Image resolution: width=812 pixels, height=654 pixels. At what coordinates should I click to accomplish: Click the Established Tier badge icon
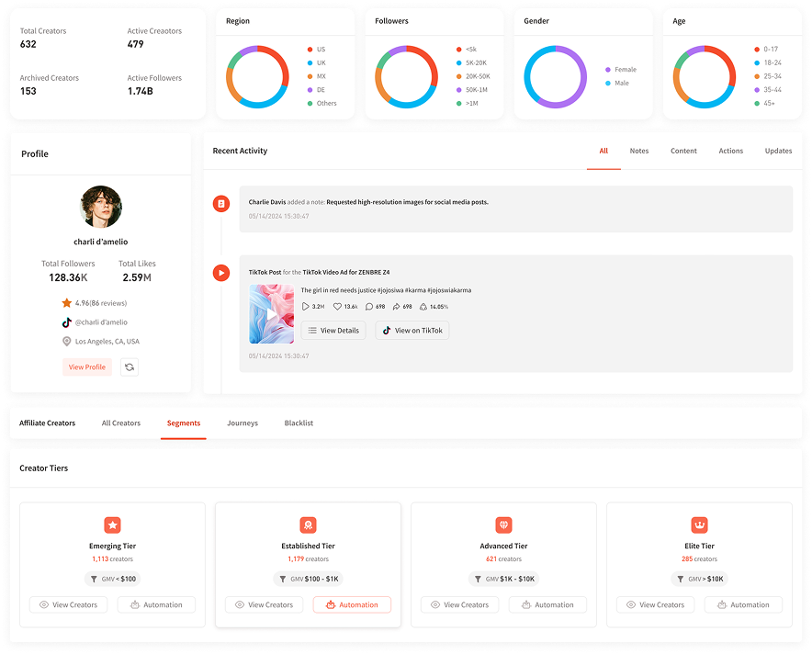click(308, 525)
